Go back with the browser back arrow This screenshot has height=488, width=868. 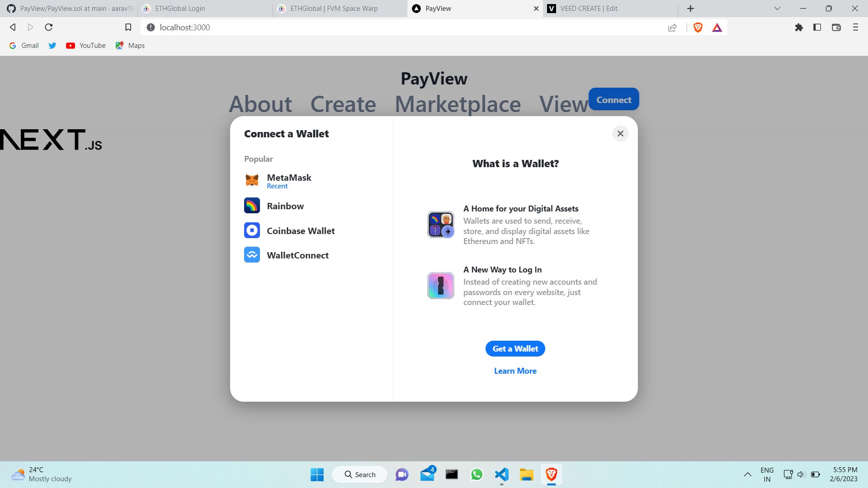[x=13, y=27]
